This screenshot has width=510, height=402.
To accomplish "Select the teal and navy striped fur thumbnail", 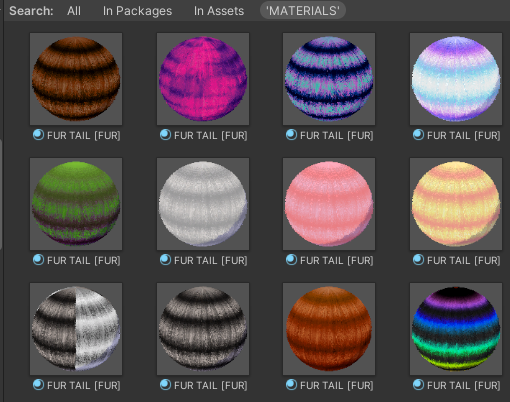I will [x=329, y=79].
